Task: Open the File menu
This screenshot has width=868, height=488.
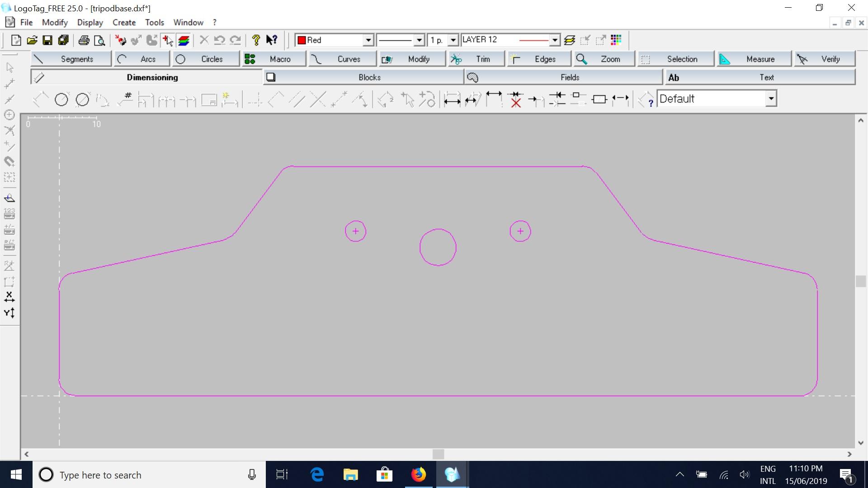Action: coord(26,22)
